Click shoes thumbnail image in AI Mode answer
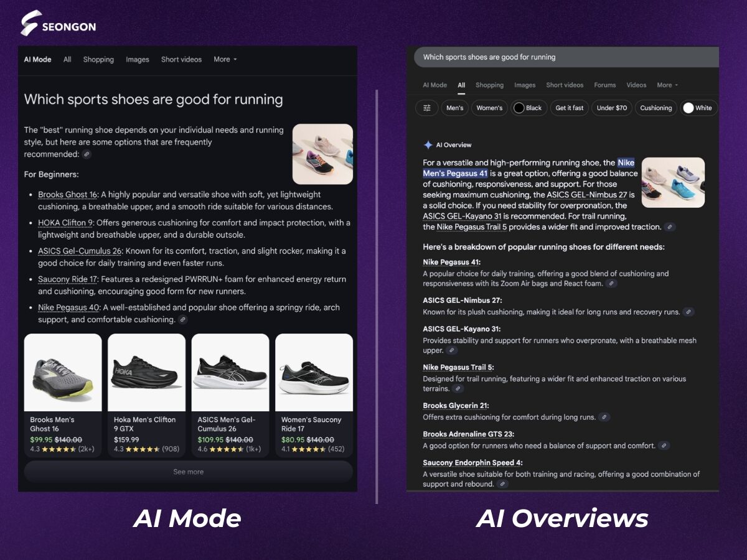 click(x=322, y=154)
